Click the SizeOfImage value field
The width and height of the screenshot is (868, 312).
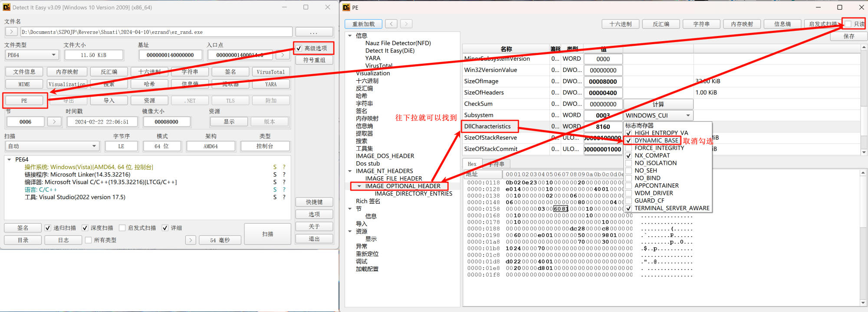coord(603,81)
